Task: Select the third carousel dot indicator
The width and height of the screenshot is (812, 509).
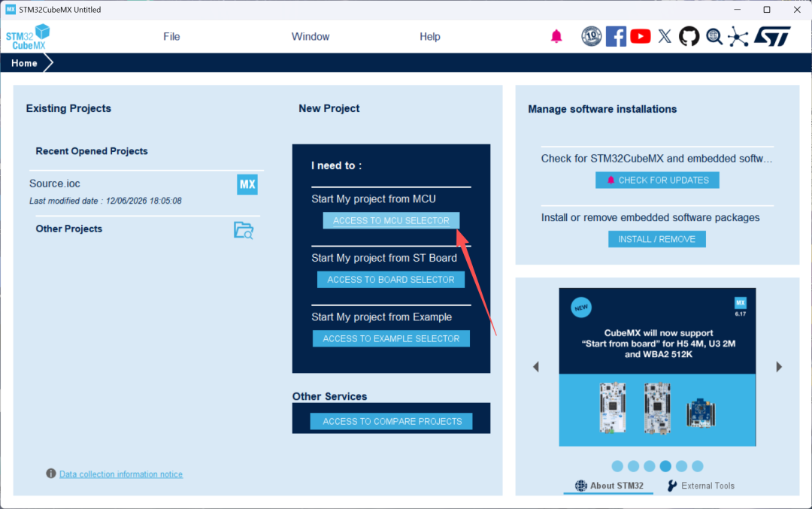Action: (650, 466)
